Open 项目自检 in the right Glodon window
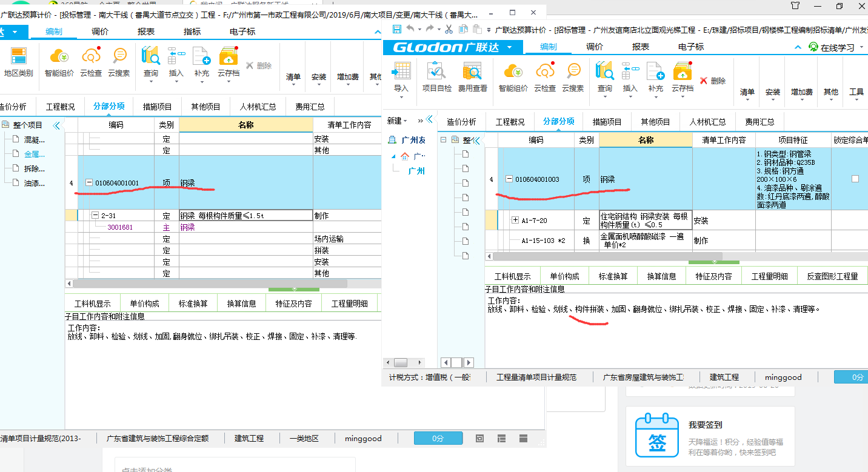 click(x=436, y=77)
